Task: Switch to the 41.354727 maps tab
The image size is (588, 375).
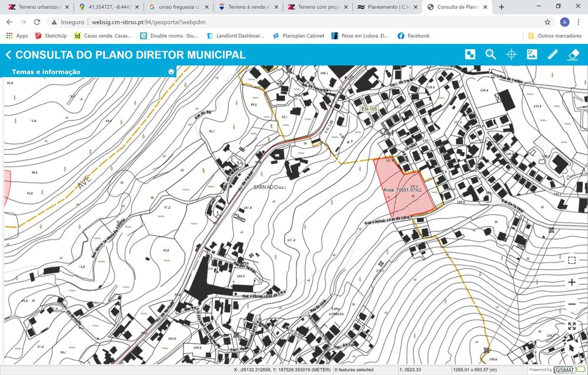Action: coord(109,6)
